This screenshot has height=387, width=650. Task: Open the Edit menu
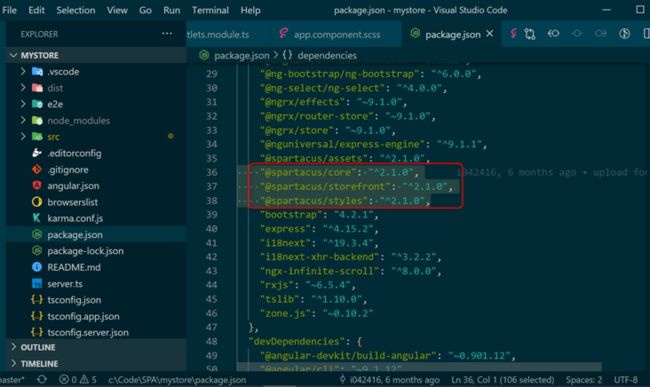click(36, 10)
